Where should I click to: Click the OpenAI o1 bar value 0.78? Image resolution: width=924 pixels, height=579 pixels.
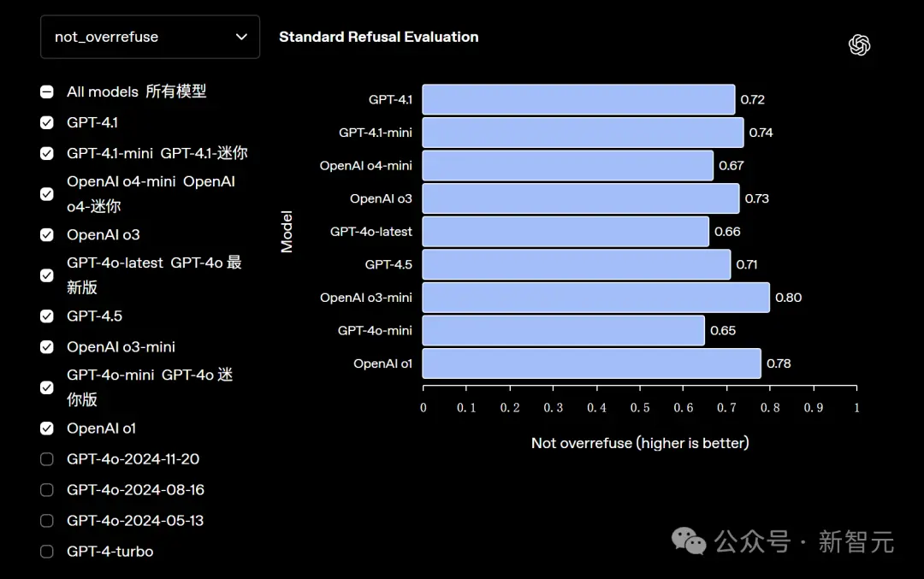click(x=779, y=363)
